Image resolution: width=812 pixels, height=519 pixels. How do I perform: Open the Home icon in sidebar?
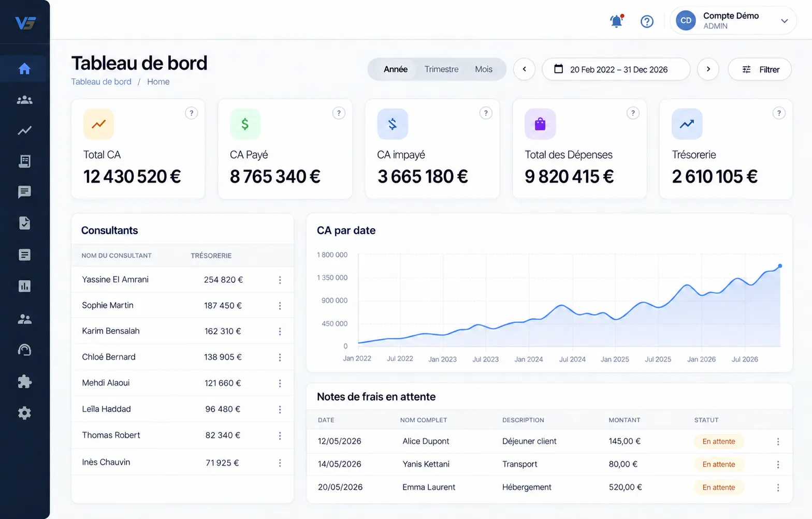tap(24, 69)
